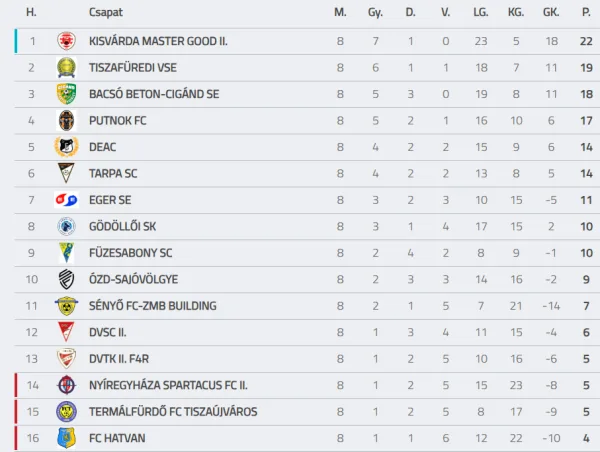Click the FC Hatvan team badge
The image size is (600, 452).
pyautogui.click(x=66, y=438)
